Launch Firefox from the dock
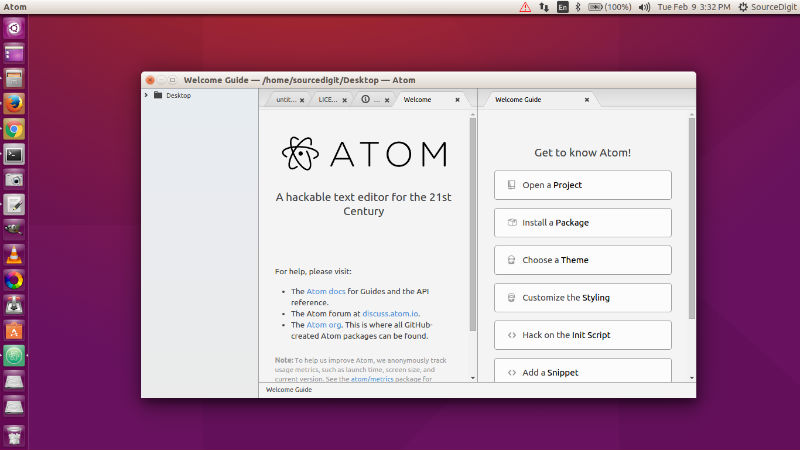 click(14, 104)
